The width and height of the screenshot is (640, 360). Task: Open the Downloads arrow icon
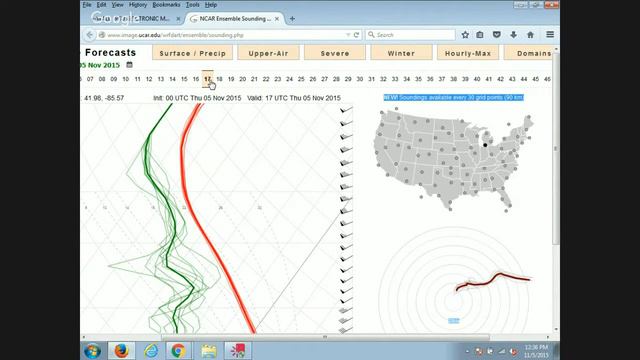click(x=513, y=35)
